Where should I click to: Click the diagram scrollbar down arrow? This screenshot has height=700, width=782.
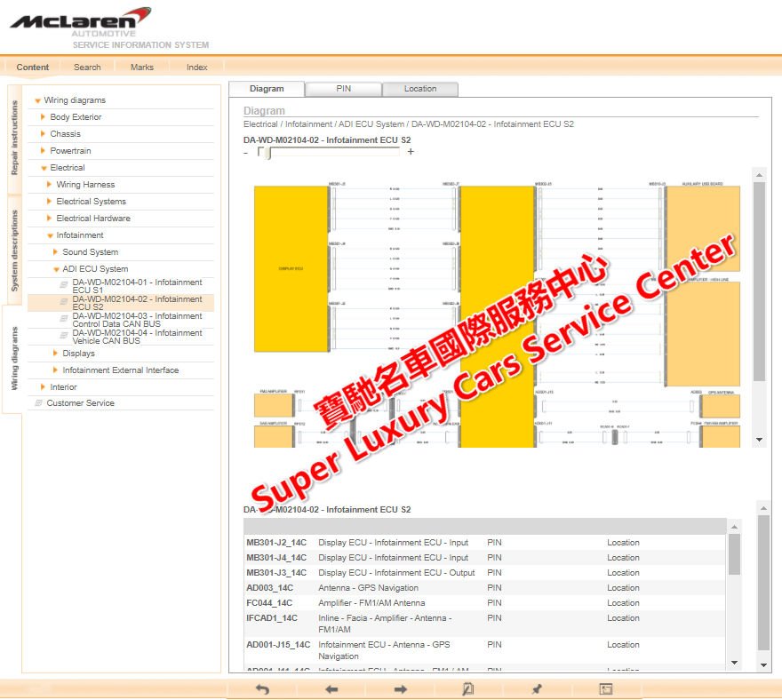tap(759, 440)
